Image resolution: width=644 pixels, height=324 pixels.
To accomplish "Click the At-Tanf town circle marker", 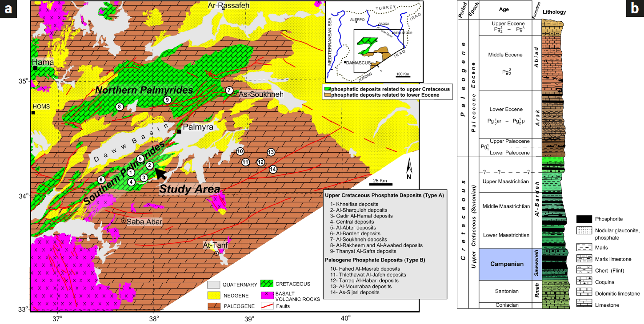I will 216,253.
